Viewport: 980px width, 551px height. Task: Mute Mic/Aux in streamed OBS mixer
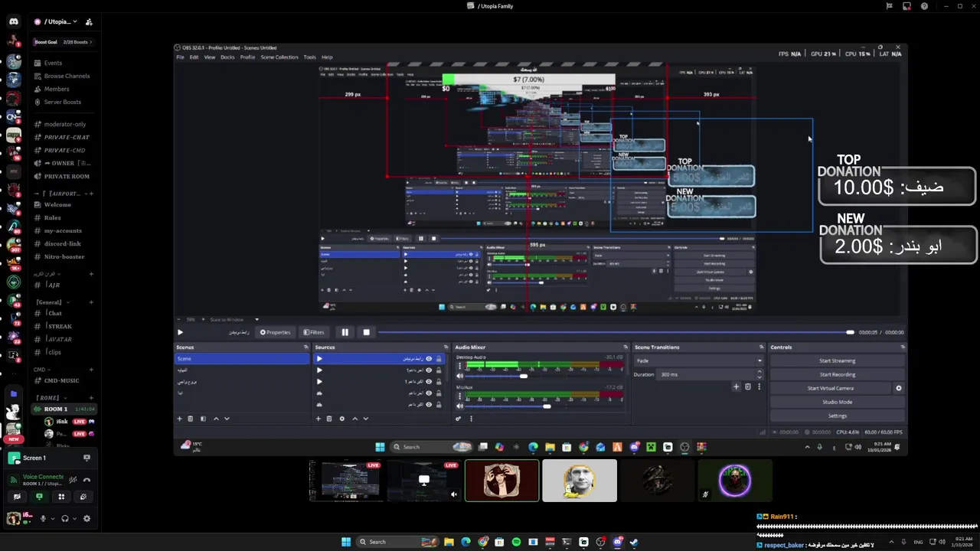(x=459, y=406)
